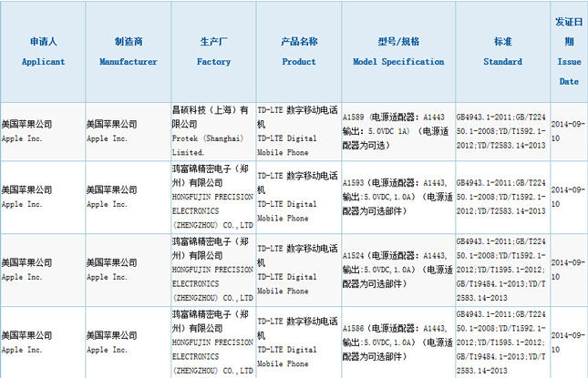Select Apple Inc. manufacturer in the A1593 row
This screenshot has height=378, width=588.
tap(128, 196)
